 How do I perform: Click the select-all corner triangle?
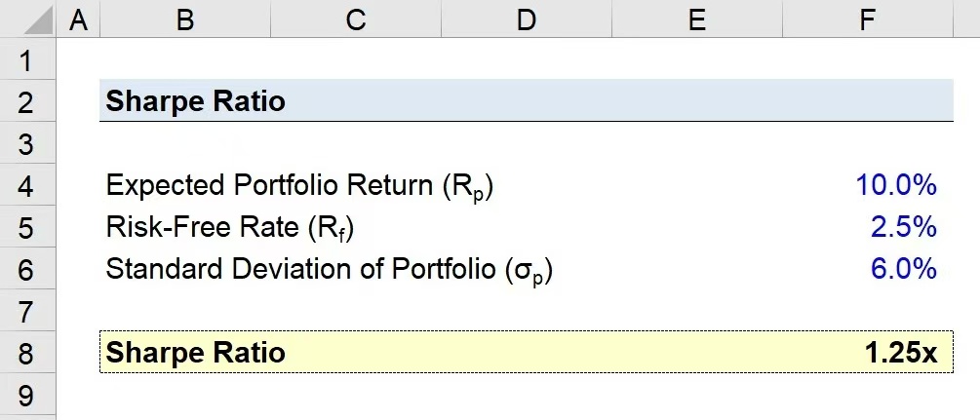(x=28, y=19)
